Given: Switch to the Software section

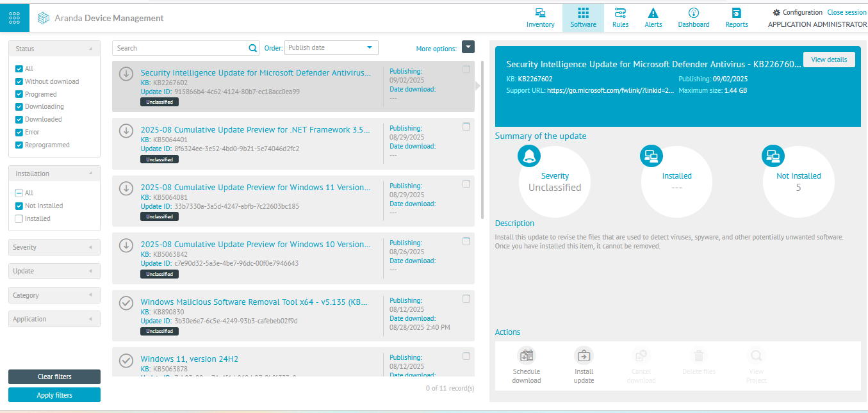Looking at the screenshot, I should click(x=583, y=18).
